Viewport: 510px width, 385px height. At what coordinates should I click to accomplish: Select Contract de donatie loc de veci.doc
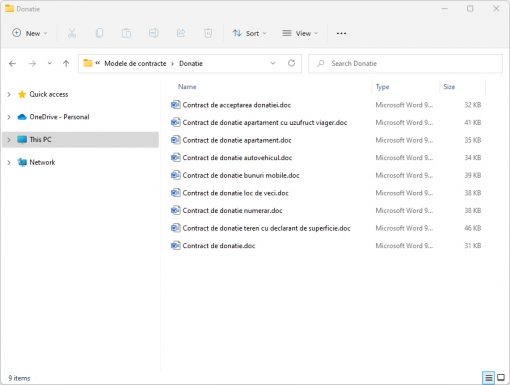[x=235, y=193]
